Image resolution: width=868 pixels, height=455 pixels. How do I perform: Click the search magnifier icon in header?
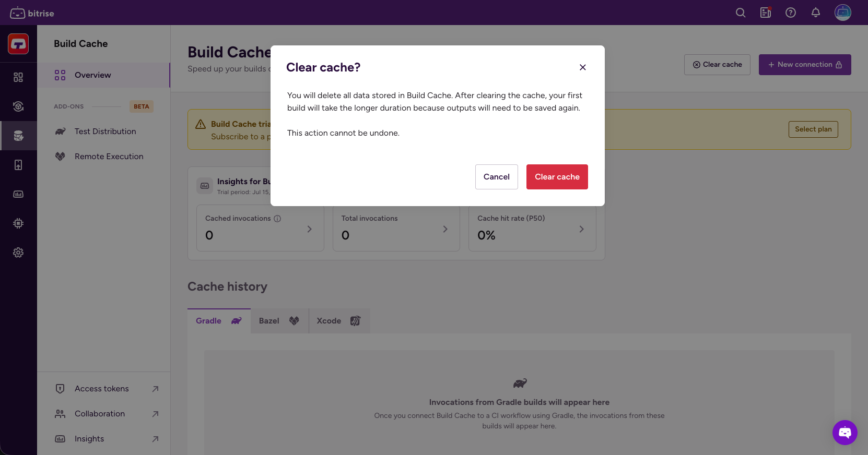(740, 13)
